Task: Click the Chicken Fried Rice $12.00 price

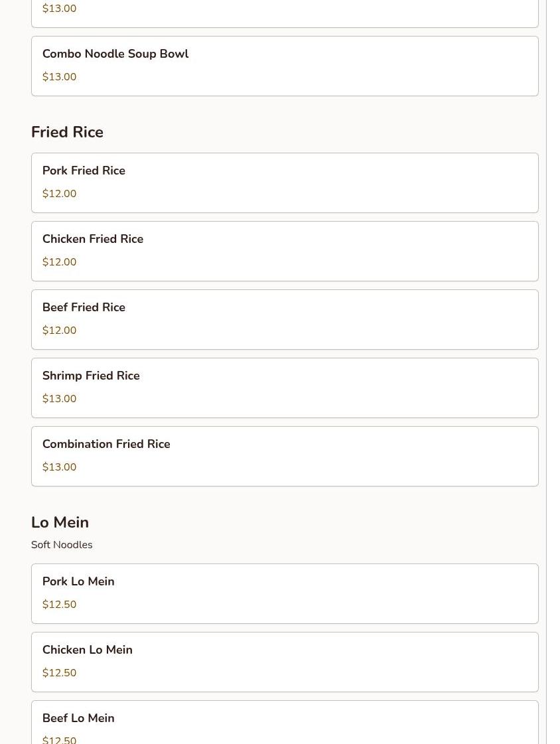Action: [59, 262]
